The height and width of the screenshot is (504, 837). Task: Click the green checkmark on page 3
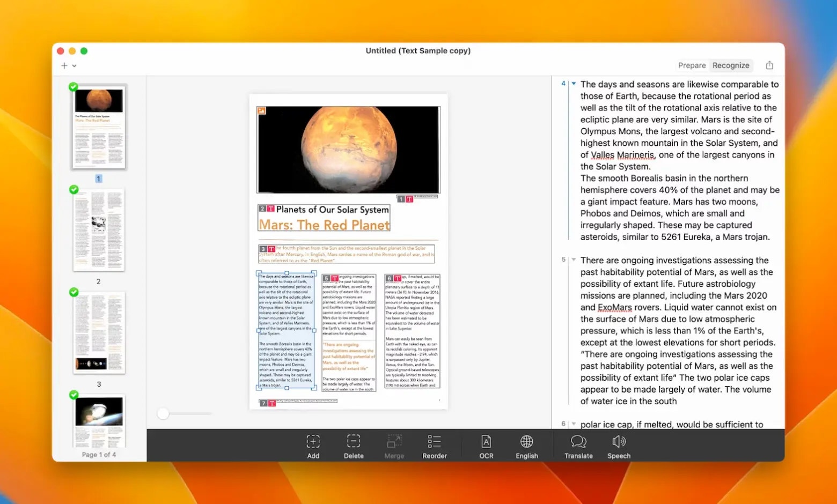[x=74, y=292]
